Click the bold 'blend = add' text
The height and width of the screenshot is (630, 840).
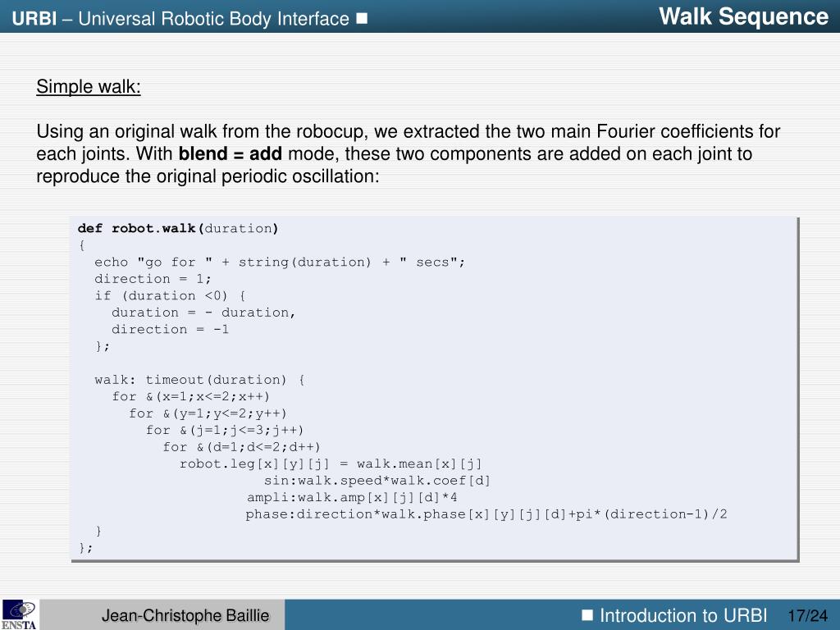click(x=231, y=153)
